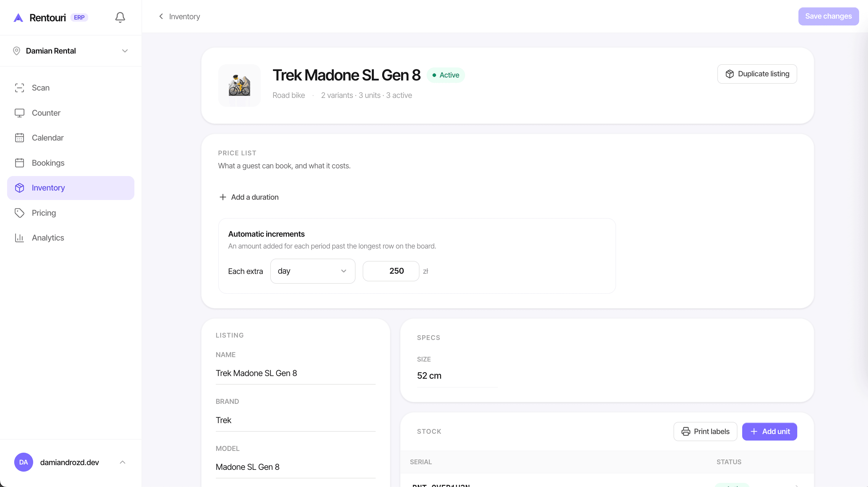Open the Bookings section
This screenshot has width=868, height=487.
(71, 163)
